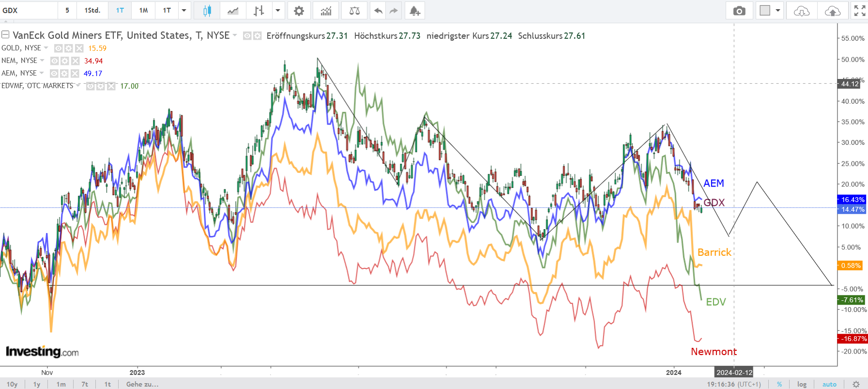The height and width of the screenshot is (389, 868).
Task: Click the cloud upload save icon
Action: point(832,11)
